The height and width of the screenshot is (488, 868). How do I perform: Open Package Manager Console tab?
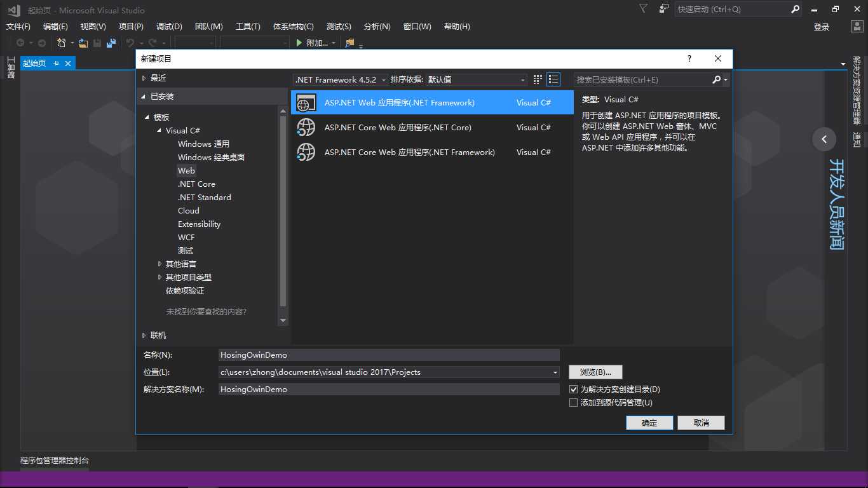[55, 461]
